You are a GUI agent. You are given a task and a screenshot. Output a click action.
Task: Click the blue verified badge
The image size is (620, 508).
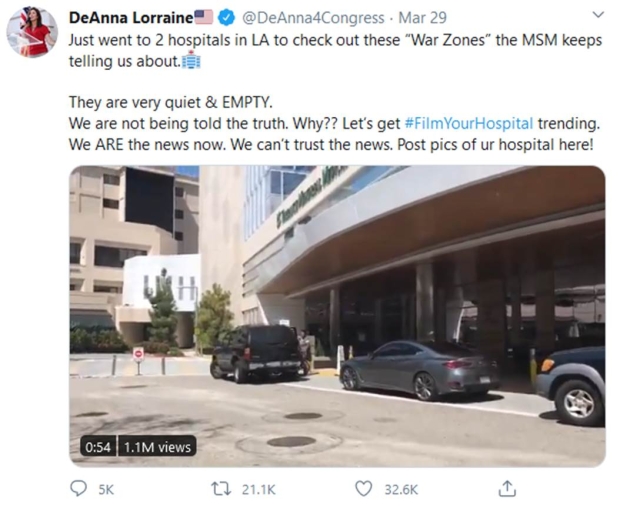coord(227,17)
